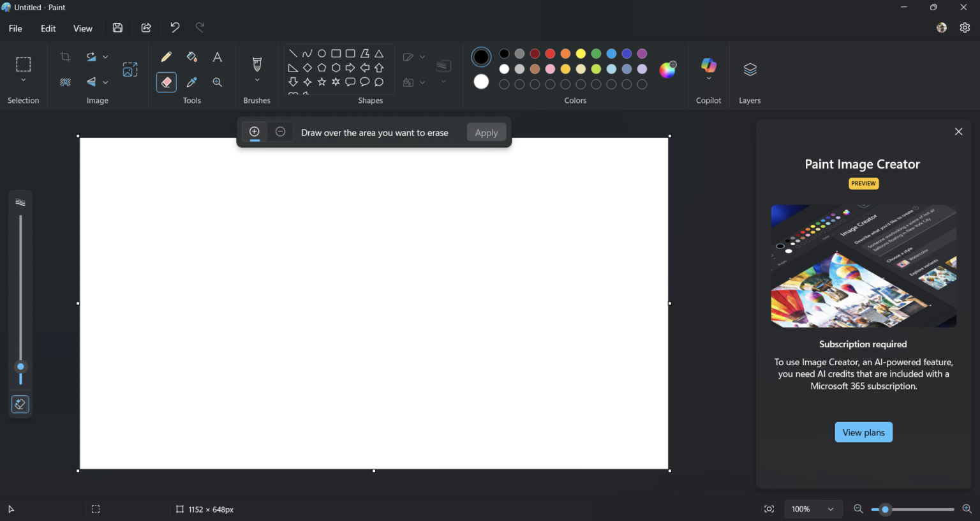Select the Color picker eyedropper tool
Viewport: 980px width, 521px height.
[x=191, y=82]
